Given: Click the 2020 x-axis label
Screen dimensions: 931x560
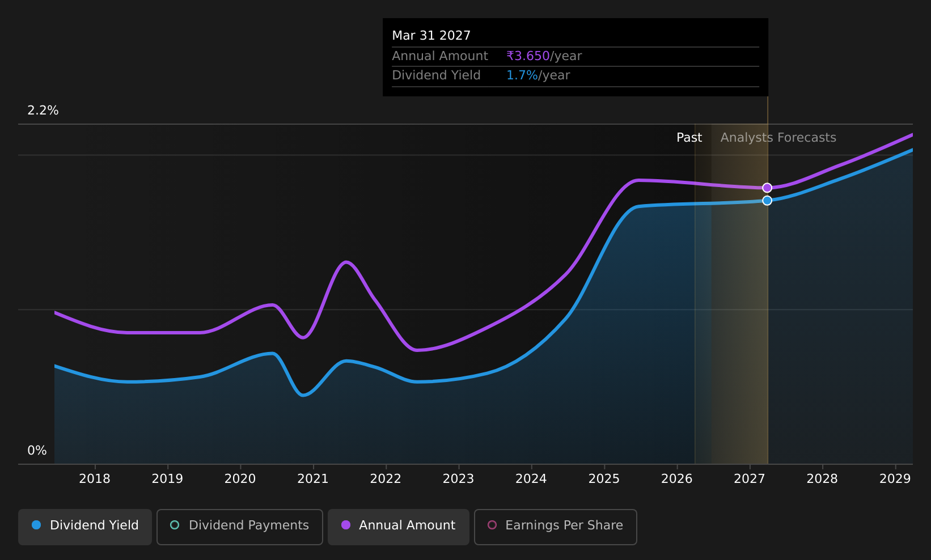Looking at the screenshot, I should (x=240, y=479).
